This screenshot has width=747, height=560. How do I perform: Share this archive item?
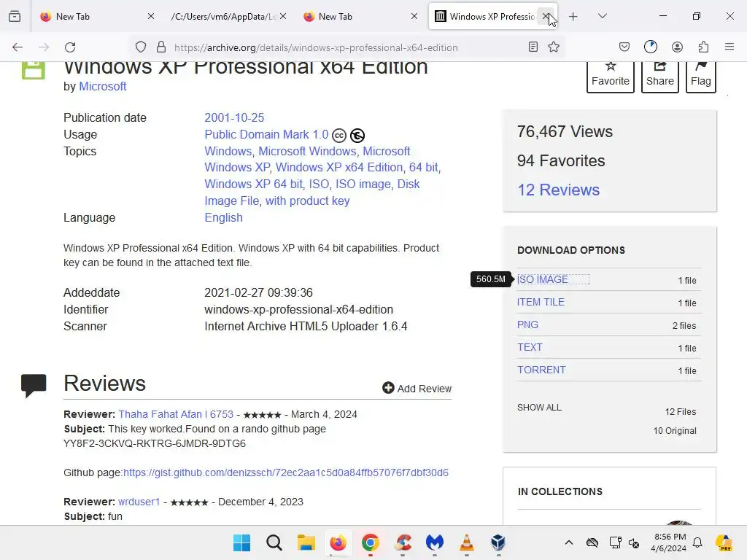pyautogui.click(x=659, y=76)
